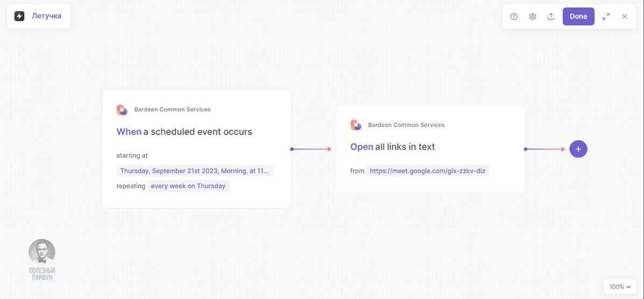Edit the meet.google.com link field

coord(428,171)
